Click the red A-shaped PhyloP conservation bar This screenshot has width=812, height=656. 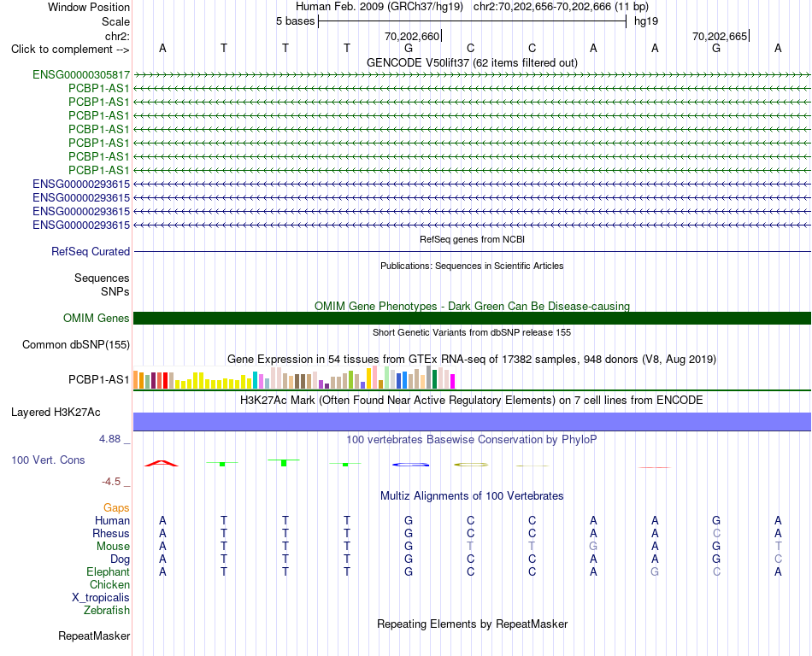click(162, 463)
